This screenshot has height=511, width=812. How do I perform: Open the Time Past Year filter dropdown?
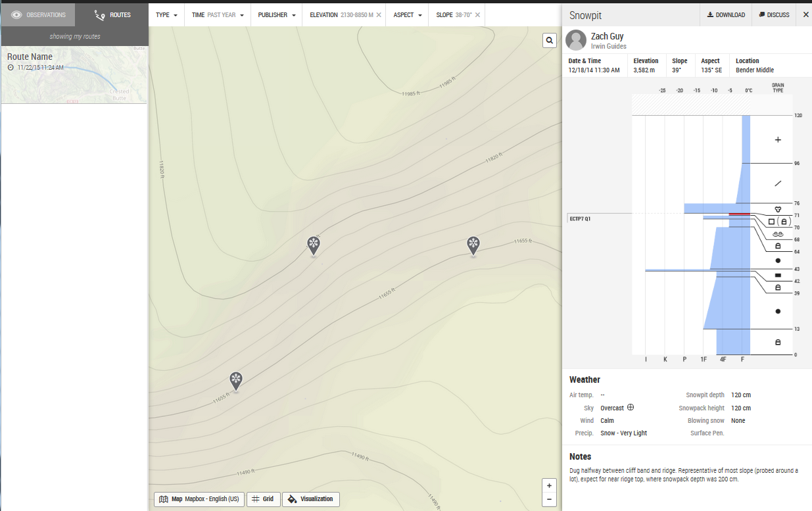(218, 14)
